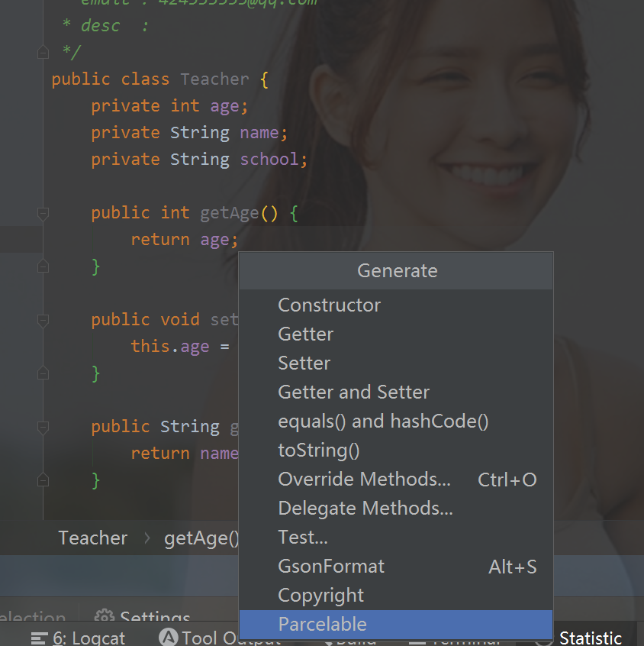Select Getter and Setter entry

click(396, 392)
